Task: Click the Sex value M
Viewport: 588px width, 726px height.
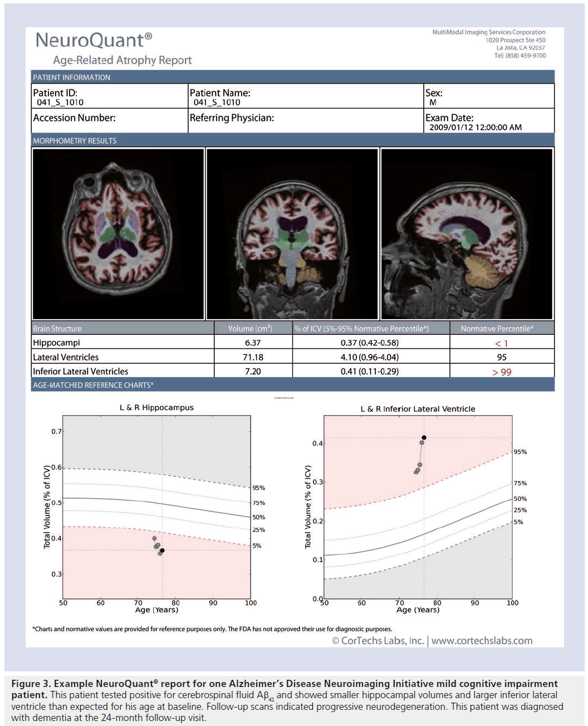Action: click(433, 103)
